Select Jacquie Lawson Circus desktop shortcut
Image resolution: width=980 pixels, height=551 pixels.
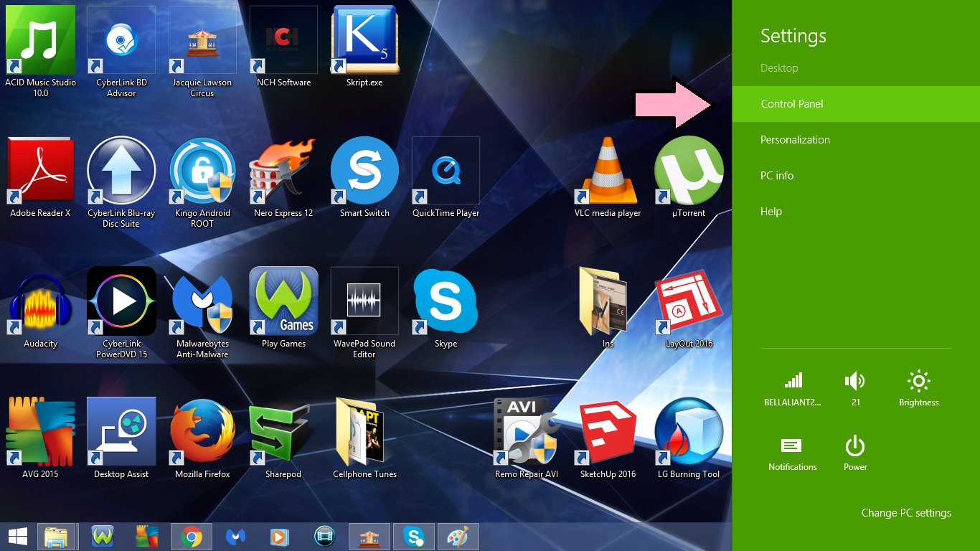202,50
